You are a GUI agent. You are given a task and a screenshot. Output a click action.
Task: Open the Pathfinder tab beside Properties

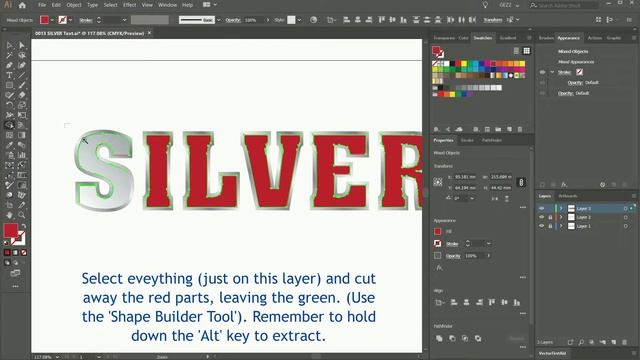click(491, 140)
